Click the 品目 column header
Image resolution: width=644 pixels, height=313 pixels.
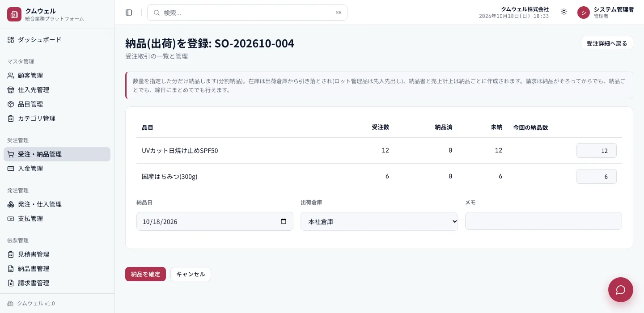point(148,128)
